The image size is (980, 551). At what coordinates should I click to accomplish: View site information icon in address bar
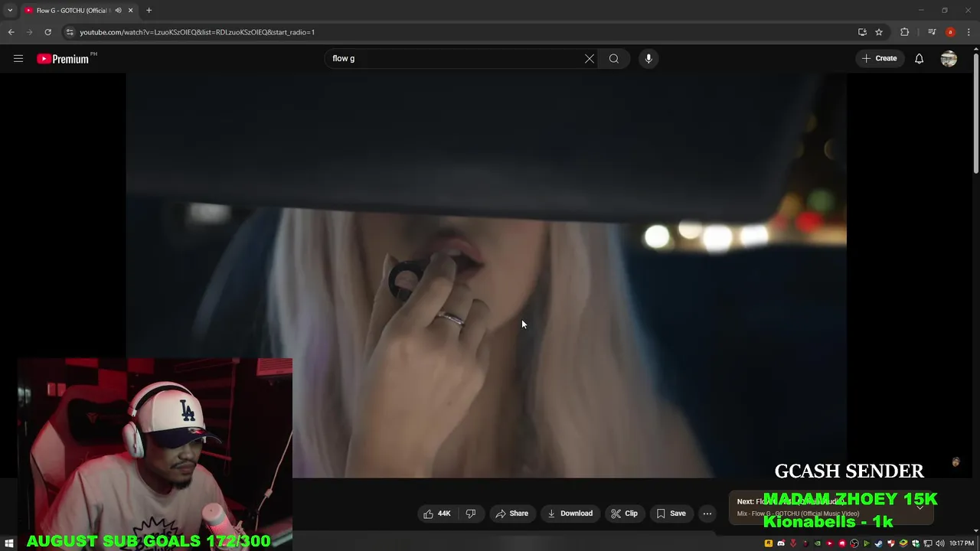70,32
